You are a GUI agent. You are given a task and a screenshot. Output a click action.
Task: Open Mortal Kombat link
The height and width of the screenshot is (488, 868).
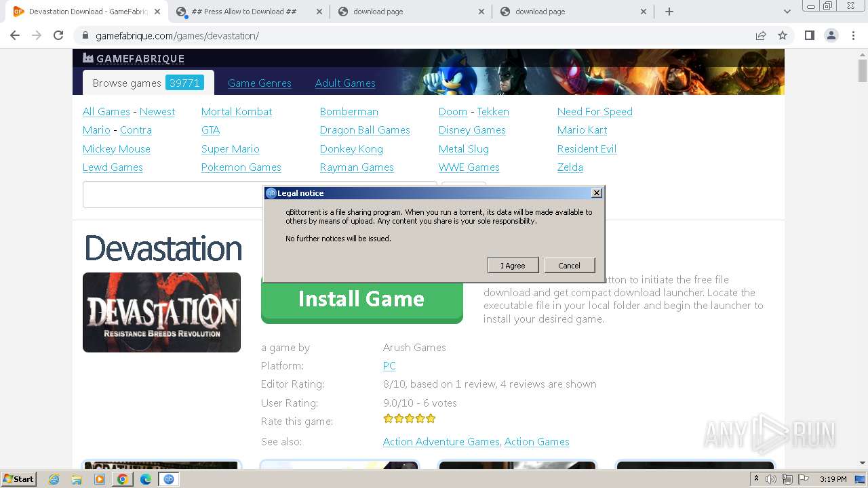pyautogui.click(x=237, y=112)
